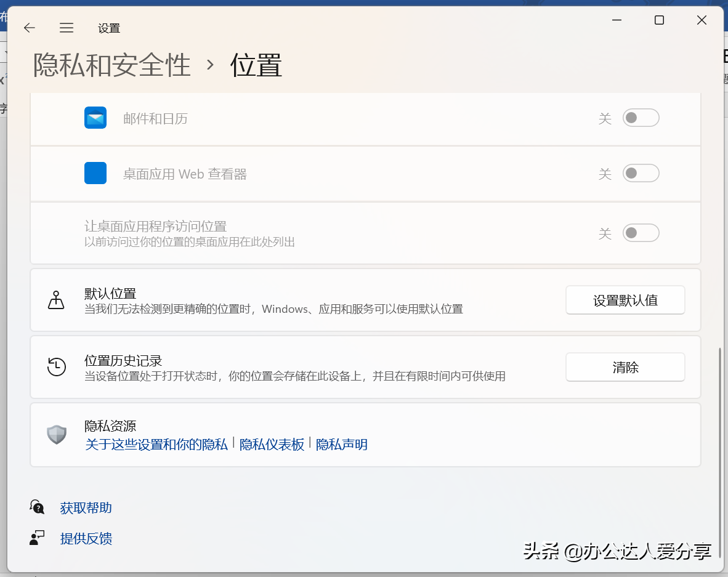Image resolution: width=728 pixels, height=577 pixels.
Task: Go back with the arrow icon
Action: (29, 28)
